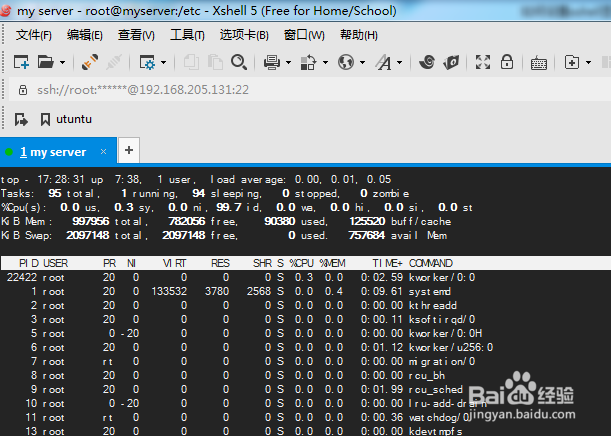The image size is (611, 436).
Task: Open the 编辑(E) menu
Action: [85, 35]
